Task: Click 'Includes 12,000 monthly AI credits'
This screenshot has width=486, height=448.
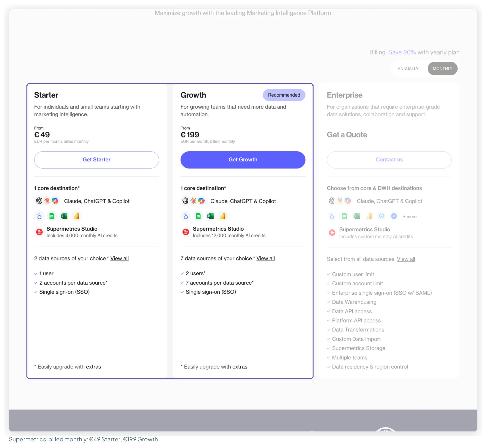Action: point(229,236)
